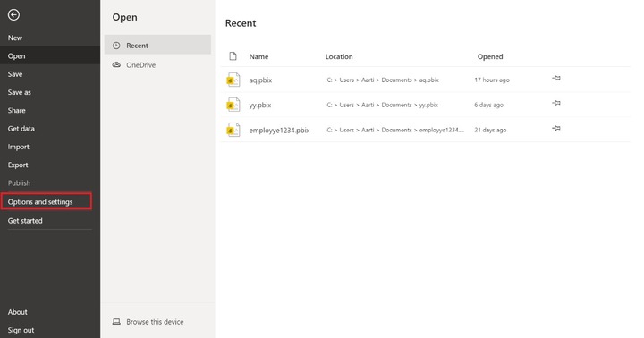
Task: Select New in the file menu
Action: [15, 38]
